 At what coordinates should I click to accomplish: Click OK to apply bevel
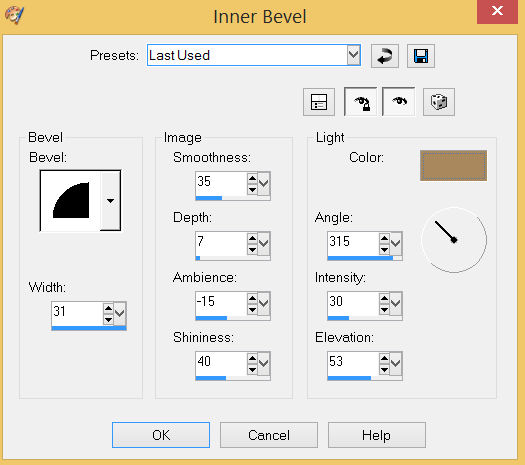[x=161, y=435]
